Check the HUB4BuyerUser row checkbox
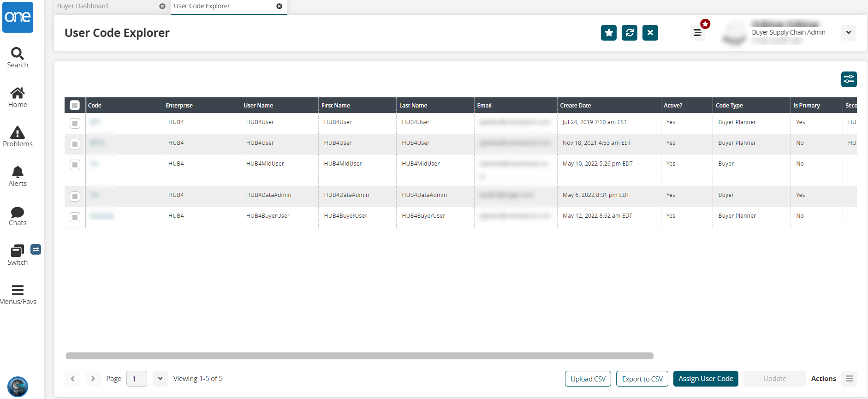The width and height of the screenshot is (868, 399). click(75, 217)
